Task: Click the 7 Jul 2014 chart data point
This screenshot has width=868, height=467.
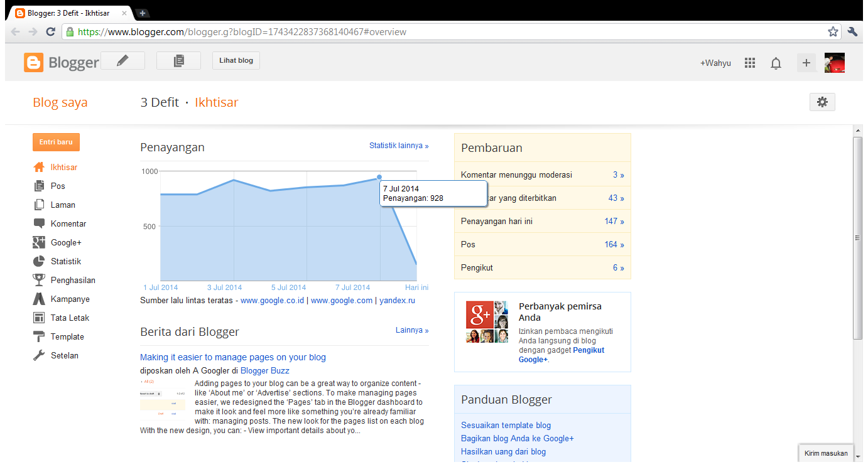Action: tap(379, 178)
